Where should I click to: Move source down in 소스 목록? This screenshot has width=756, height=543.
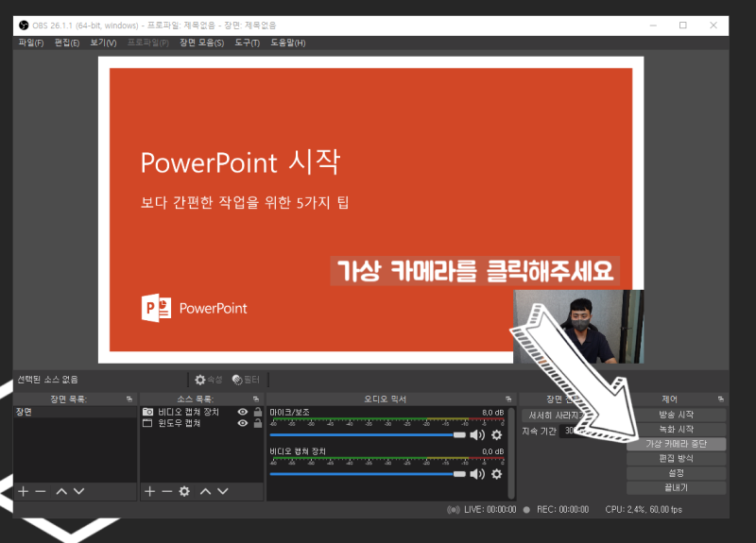click(223, 491)
